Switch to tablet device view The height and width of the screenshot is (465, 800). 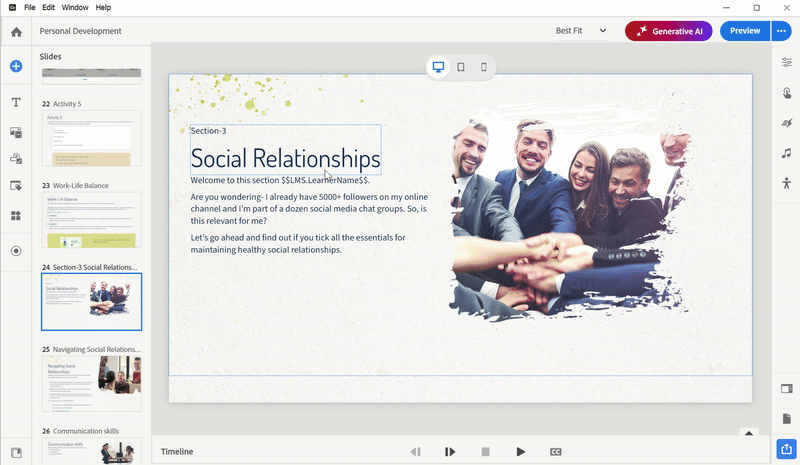tap(461, 67)
